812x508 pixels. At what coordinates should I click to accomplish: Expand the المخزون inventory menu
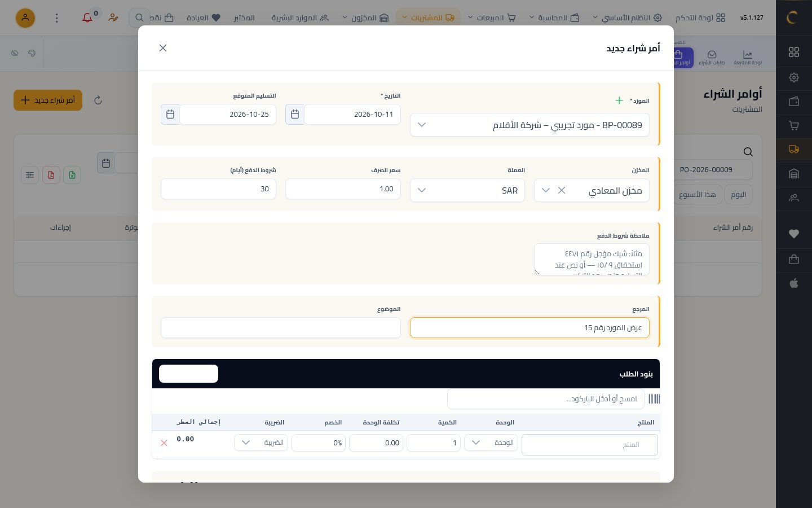pyautogui.click(x=365, y=18)
